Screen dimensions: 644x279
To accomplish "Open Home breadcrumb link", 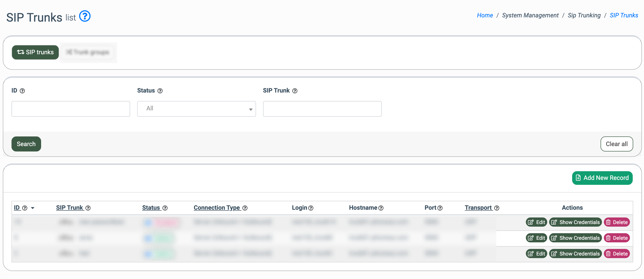I will pos(485,15).
